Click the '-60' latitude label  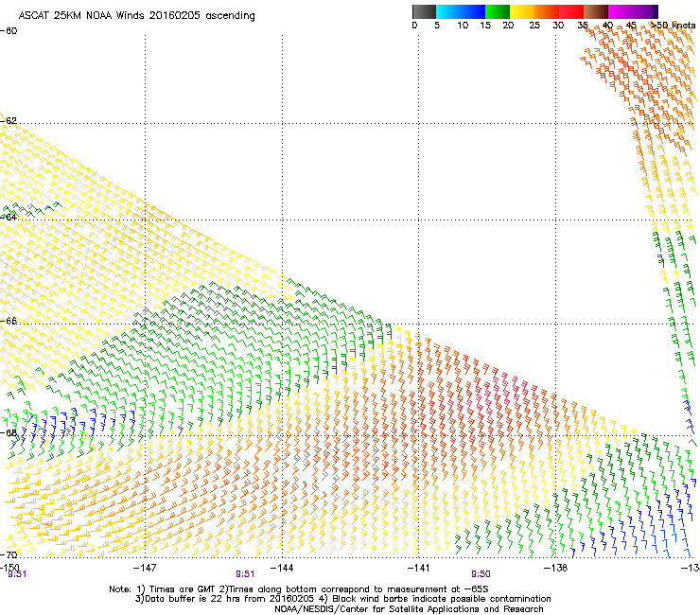tap(9, 31)
